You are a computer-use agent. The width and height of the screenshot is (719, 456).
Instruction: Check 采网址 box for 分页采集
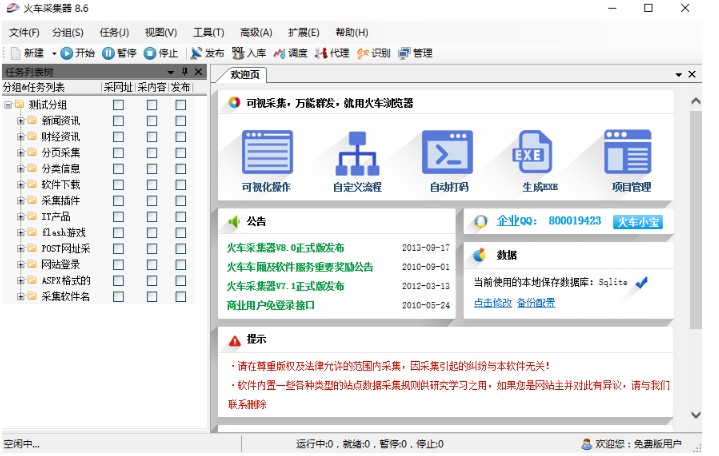(118, 153)
